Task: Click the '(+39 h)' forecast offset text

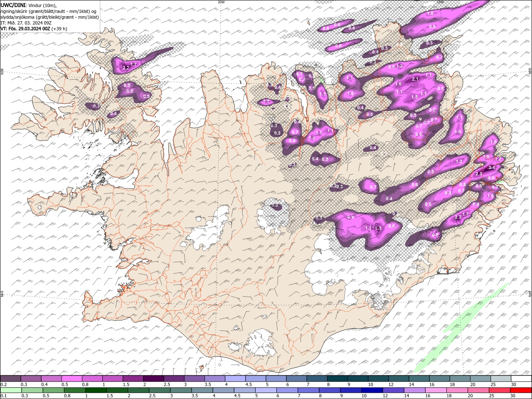Action: [x=59, y=29]
